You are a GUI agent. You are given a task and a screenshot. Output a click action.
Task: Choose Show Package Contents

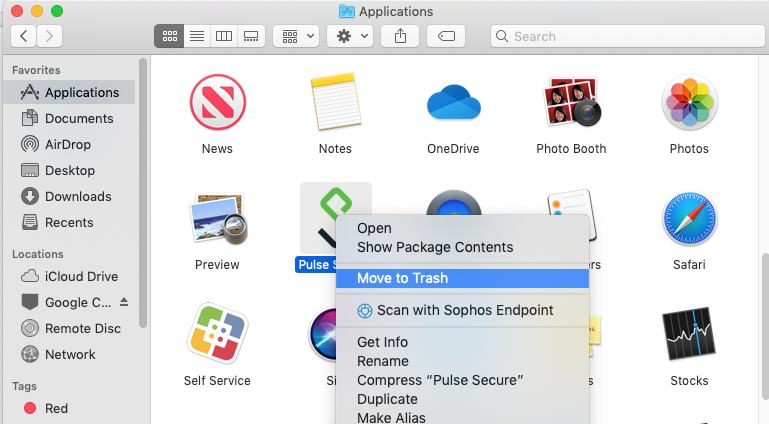point(462,248)
